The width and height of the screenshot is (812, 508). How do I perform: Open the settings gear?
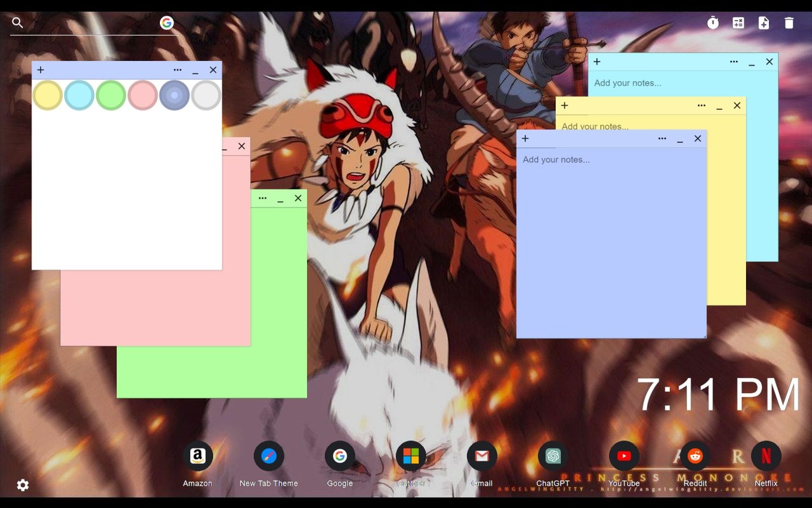pyautogui.click(x=23, y=485)
